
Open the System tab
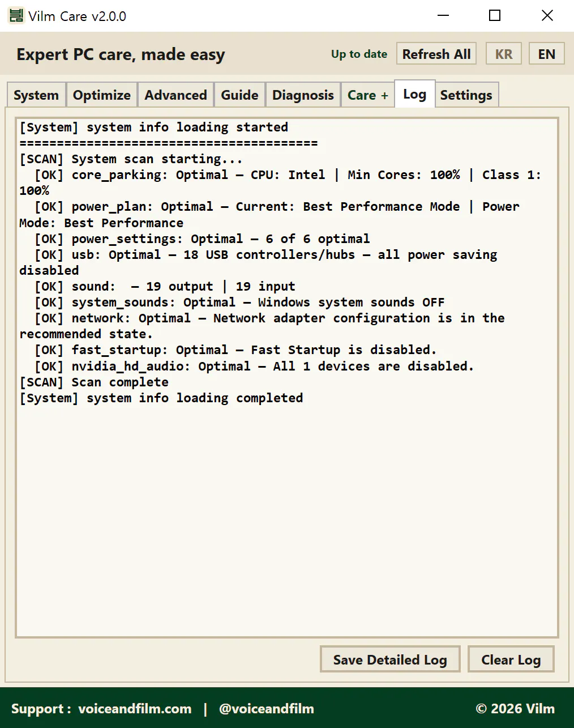(36, 95)
